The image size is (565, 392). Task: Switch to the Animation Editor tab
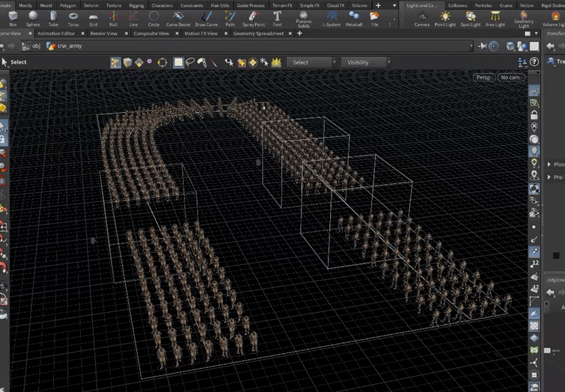point(56,33)
